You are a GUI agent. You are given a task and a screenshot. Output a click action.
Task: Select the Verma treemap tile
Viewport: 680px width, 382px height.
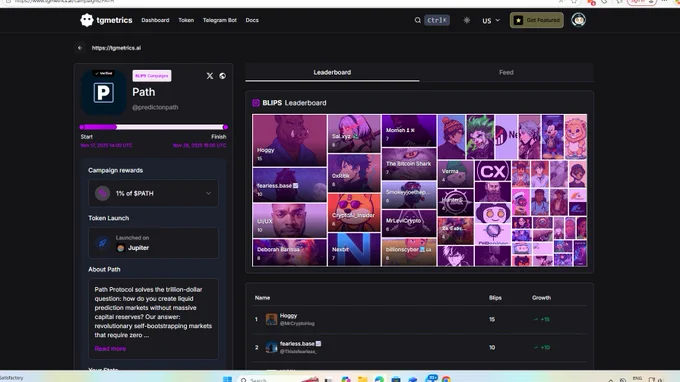point(455,173)
